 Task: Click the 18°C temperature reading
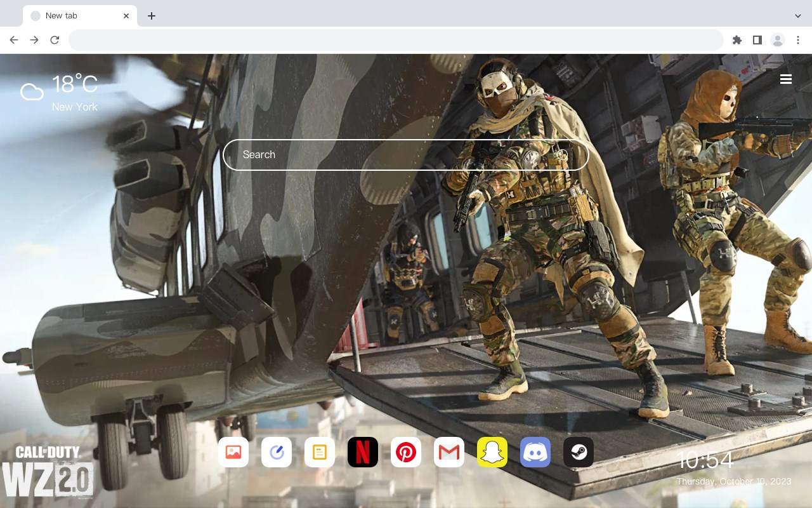[x=75, y=84]
